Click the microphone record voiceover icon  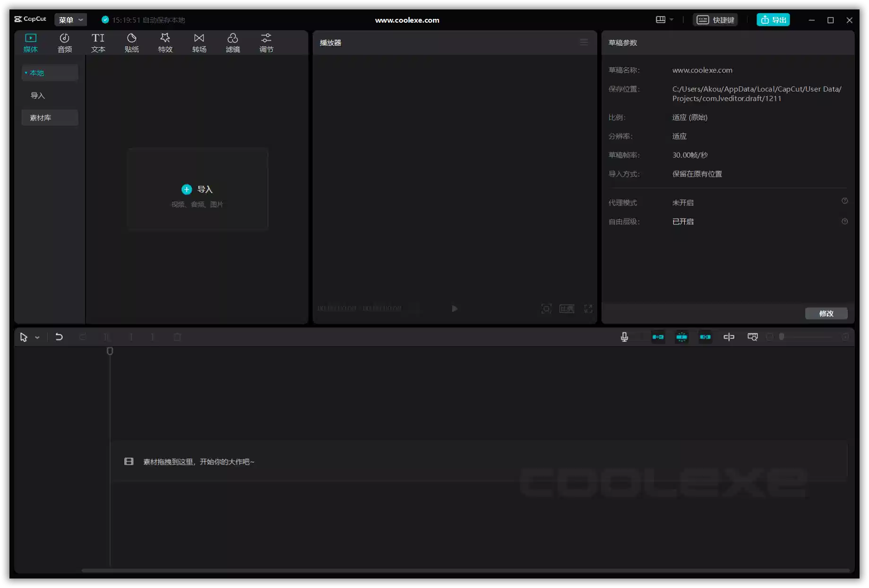pyautogui.click(x=624, y=337)
